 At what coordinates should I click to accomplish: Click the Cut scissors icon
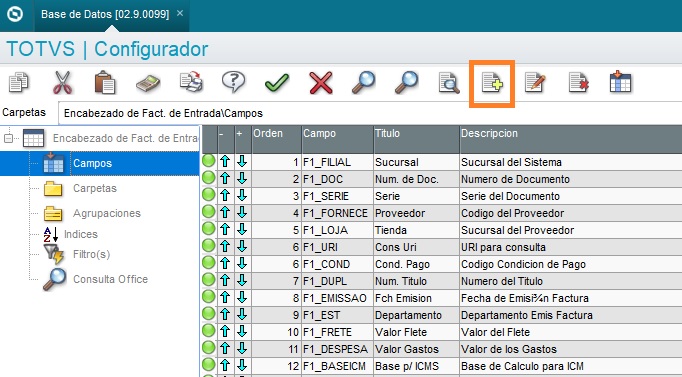coord(63,83)
